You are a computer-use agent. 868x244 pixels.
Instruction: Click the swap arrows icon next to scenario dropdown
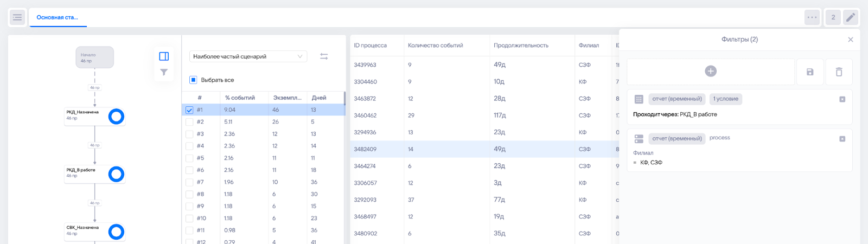324,56
